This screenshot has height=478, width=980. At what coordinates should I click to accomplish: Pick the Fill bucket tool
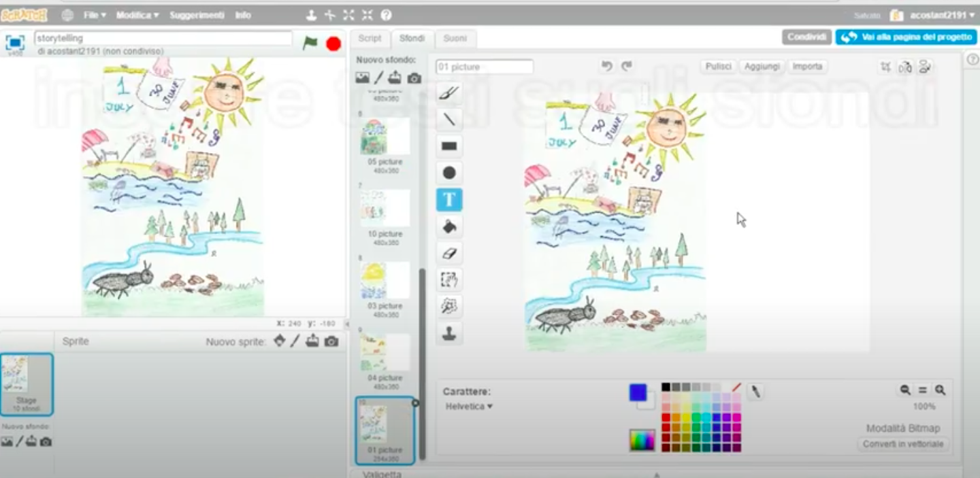pyautogui.click(x=449, y=226)
